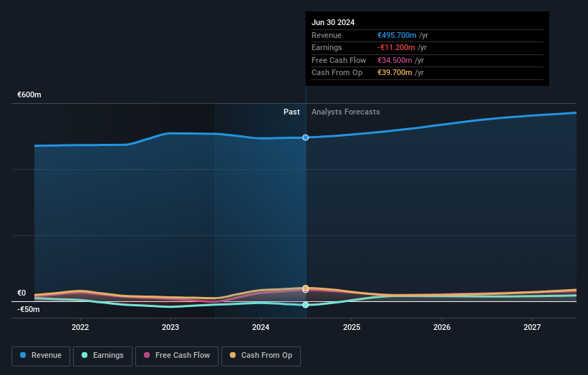The height and width of the screenshot is (375, 588).
Task: Click the Cash From Op label in tooltip
Action: pos(337,73)
